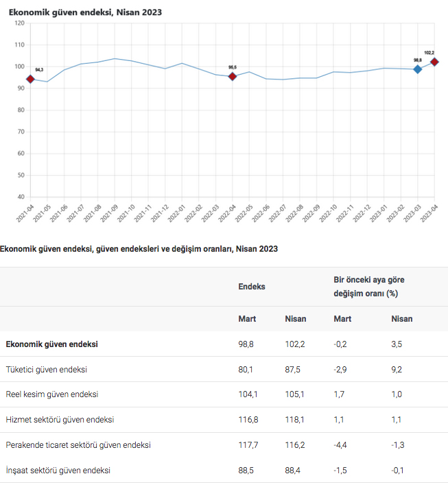Click the 'Bir önceki aya göre değişim oranı' header

tap(367, 286)
